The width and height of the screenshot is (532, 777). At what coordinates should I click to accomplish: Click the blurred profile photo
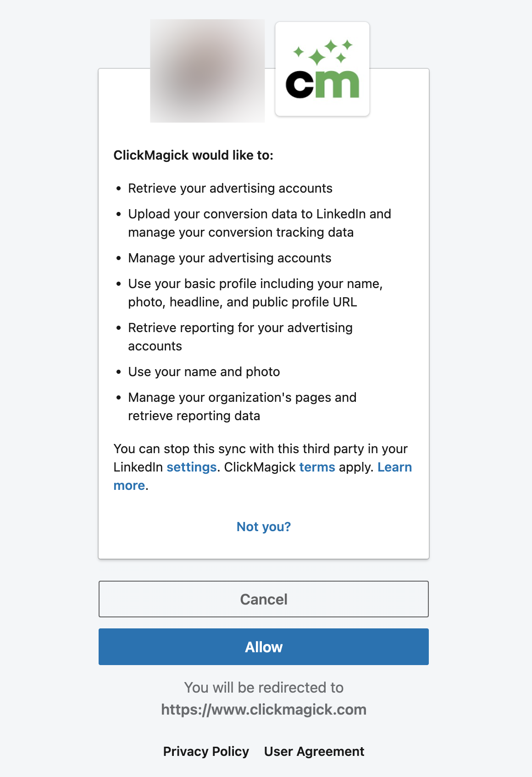click(207, 71)
